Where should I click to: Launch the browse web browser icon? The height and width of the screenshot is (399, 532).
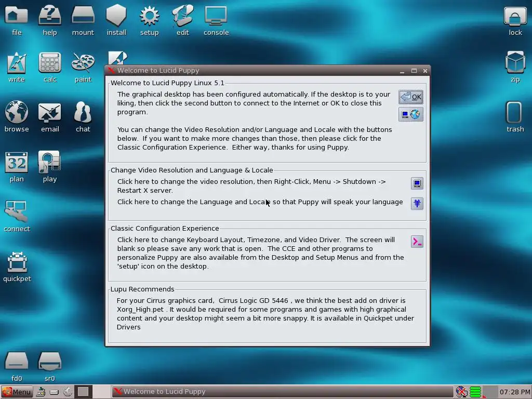[16, 117]
